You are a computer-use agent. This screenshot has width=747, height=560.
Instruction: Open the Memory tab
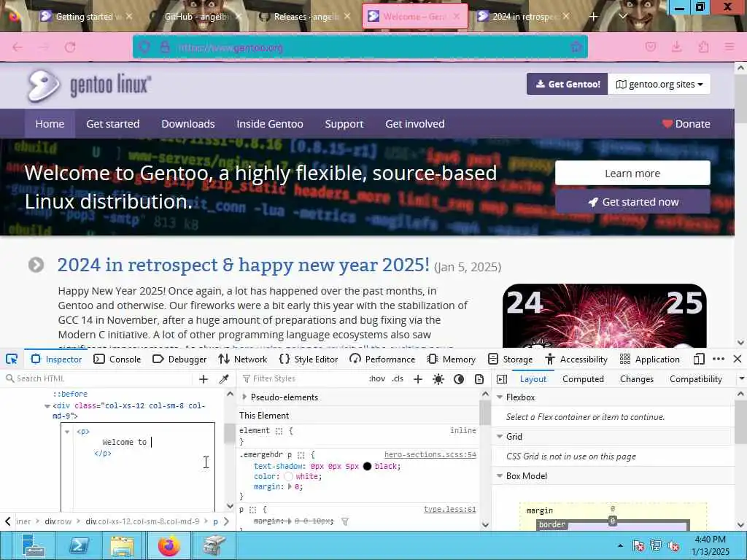451,359
